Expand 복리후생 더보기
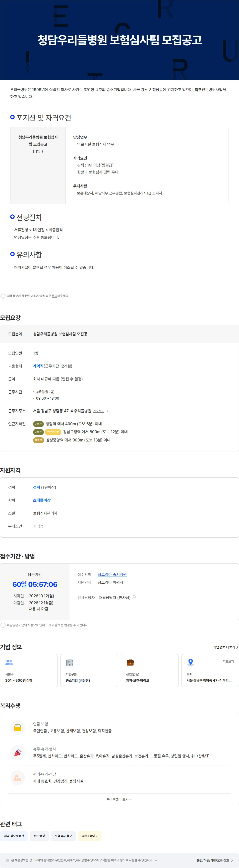Screen dimensions: 239x868 (119, 799)
